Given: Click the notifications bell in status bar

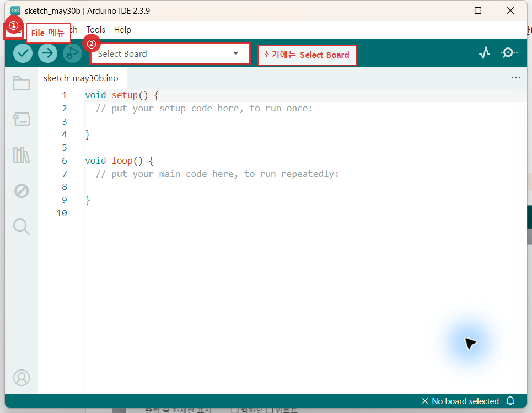Looking at the screenshot, I should pos(510,401).
